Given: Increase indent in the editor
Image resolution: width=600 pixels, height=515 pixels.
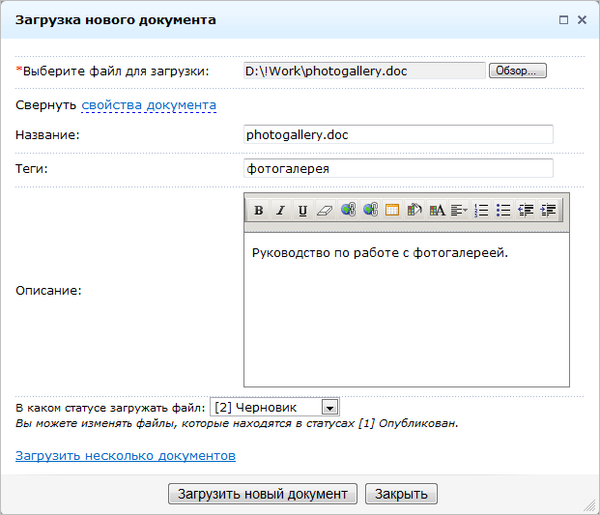Looking at the screenshot, I should (x=548, y=210).
